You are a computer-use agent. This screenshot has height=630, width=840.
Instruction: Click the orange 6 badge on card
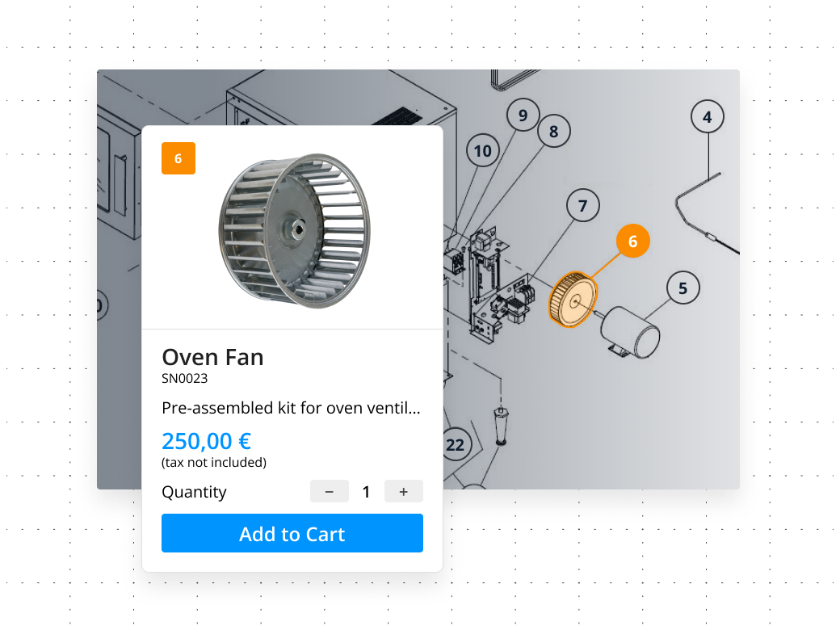(x=178, y=158)
